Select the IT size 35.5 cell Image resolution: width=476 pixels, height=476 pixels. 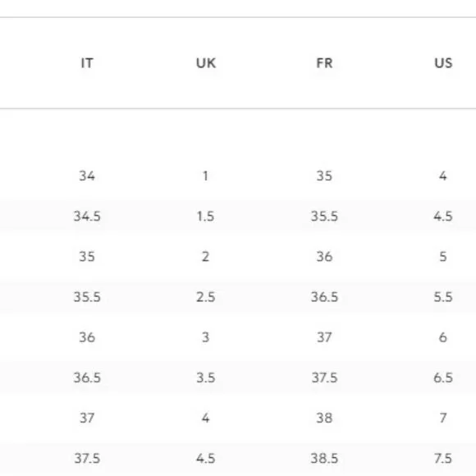coord(87,297)
